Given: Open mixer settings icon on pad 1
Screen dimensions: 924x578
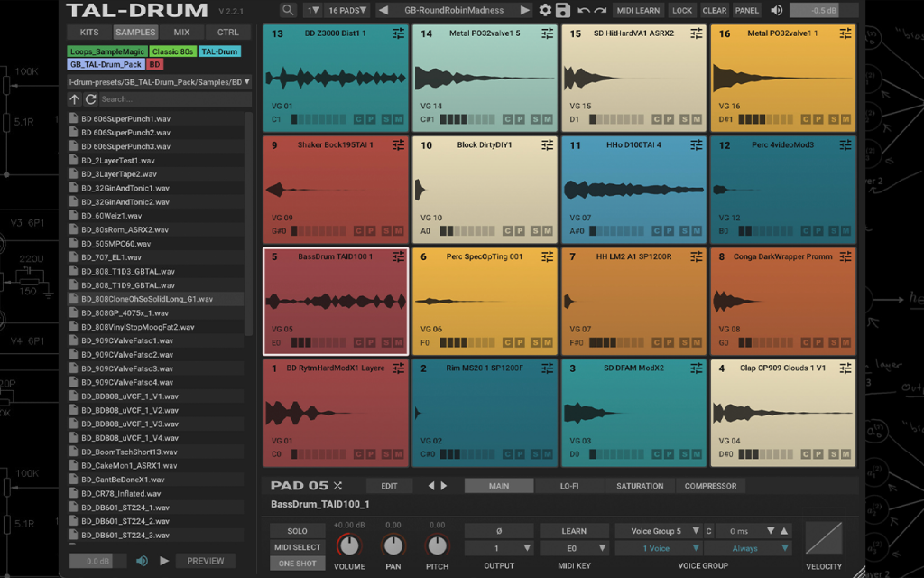Looking at the screenshot, I should click(398, 368).
